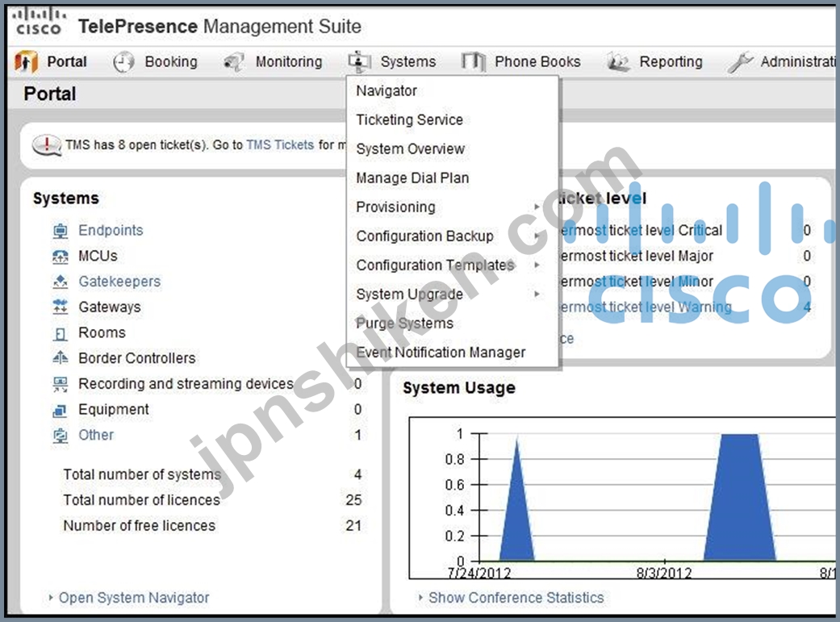Screen dimensions: 840x622
Task: Click the Gateways icon
Action: (61, 307)
